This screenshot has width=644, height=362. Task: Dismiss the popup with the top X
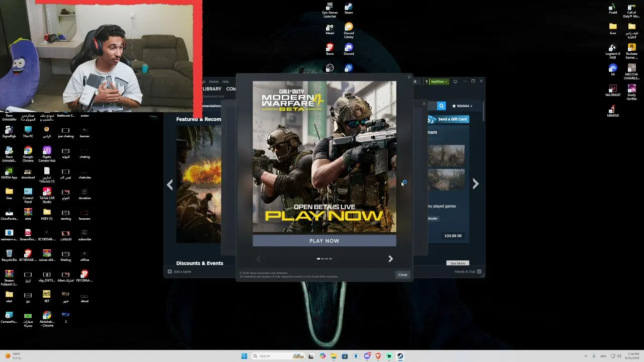(x=409, y=77)
